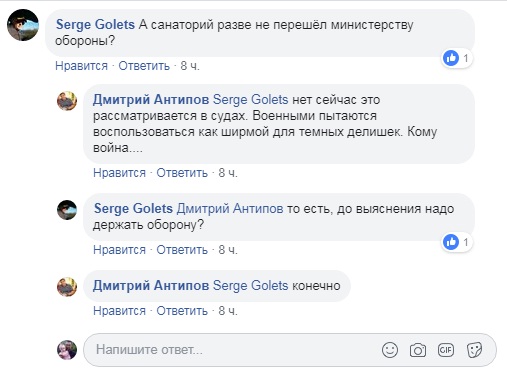The image size is (507, 371).
Task: Open your own avatar beside reply field
Action: click(67, 350)
